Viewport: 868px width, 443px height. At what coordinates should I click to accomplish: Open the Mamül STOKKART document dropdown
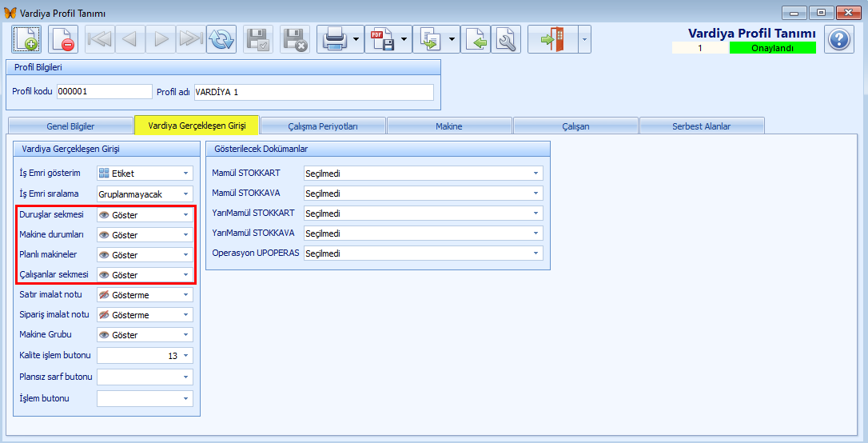536,173
